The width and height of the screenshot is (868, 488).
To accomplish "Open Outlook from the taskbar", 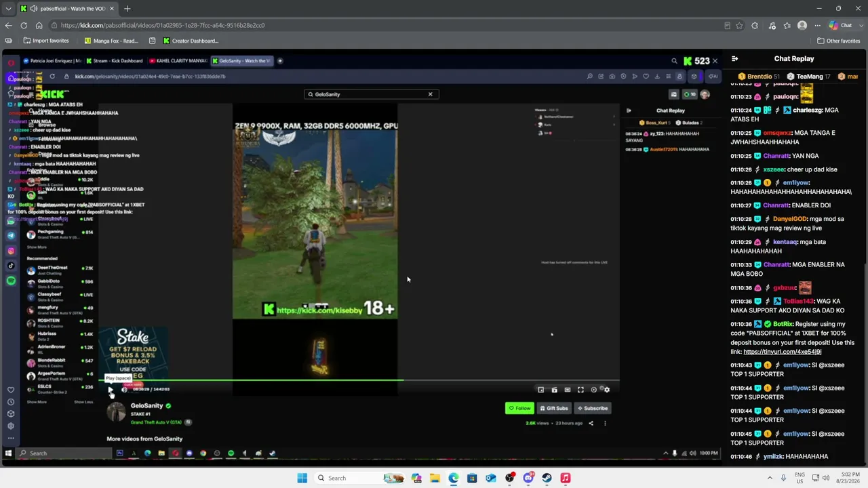I will click(491, 478).
